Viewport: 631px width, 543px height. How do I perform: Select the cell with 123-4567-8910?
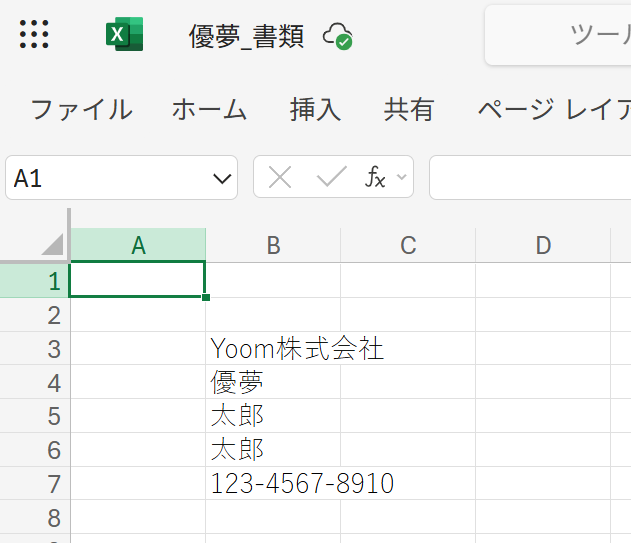pyautogui.click(x=273, y=484)
